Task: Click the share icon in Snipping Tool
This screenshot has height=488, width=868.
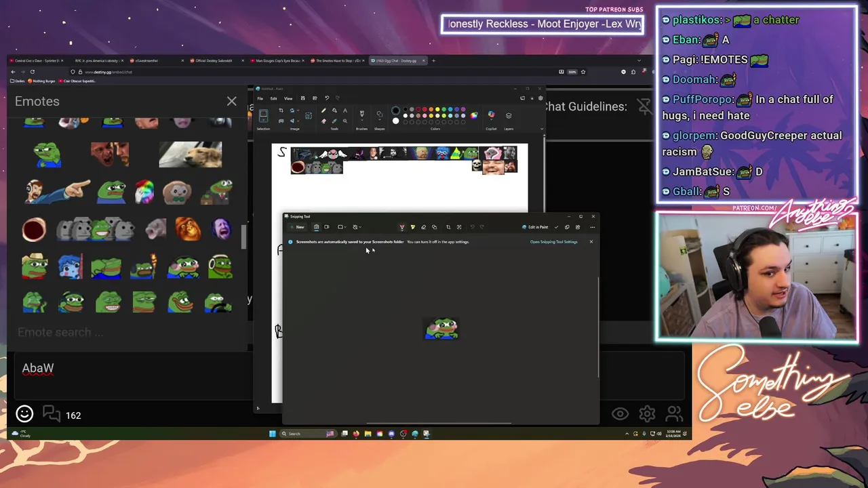Action: [578, 227]
